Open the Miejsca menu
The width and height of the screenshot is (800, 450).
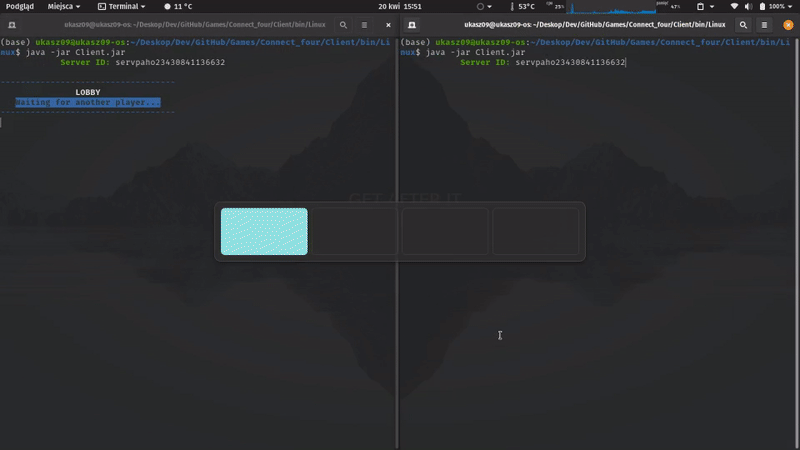(x=64, y=7)
